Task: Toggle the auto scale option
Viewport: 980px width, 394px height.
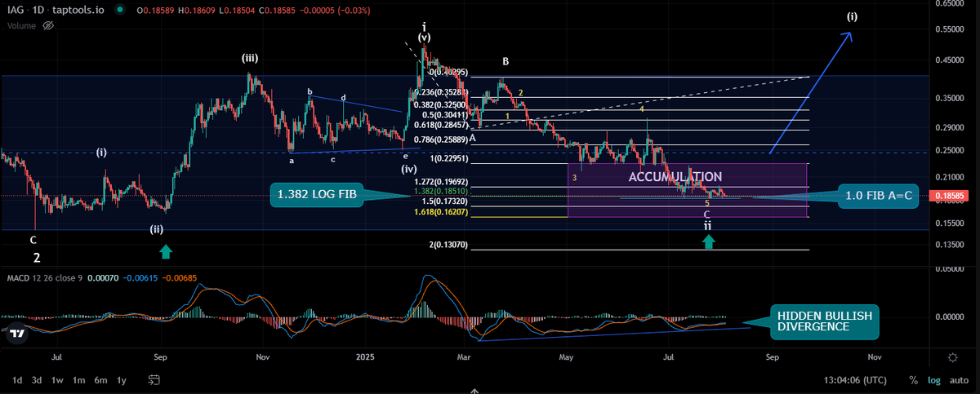Action: pos(959,380)
